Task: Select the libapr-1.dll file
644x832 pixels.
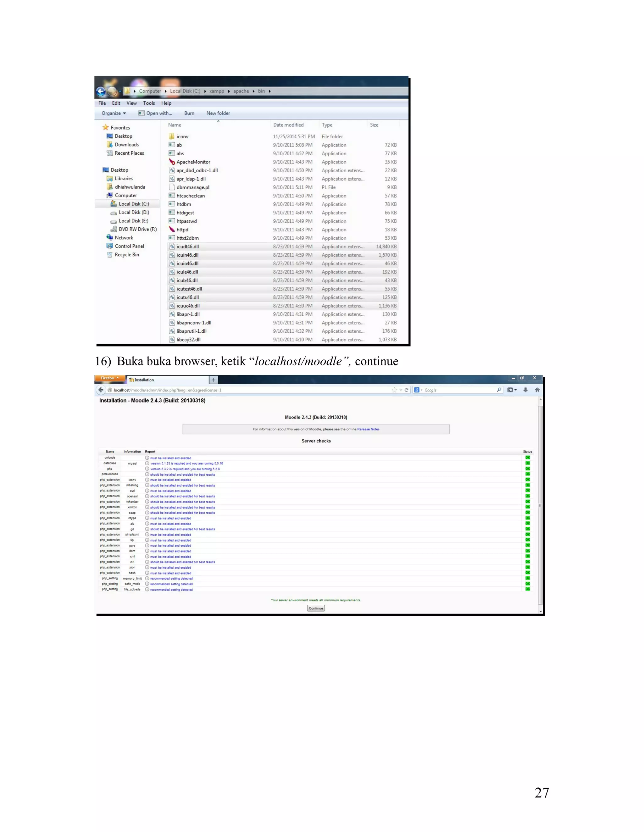Action: pyautogui.click(x=188, y=314)
